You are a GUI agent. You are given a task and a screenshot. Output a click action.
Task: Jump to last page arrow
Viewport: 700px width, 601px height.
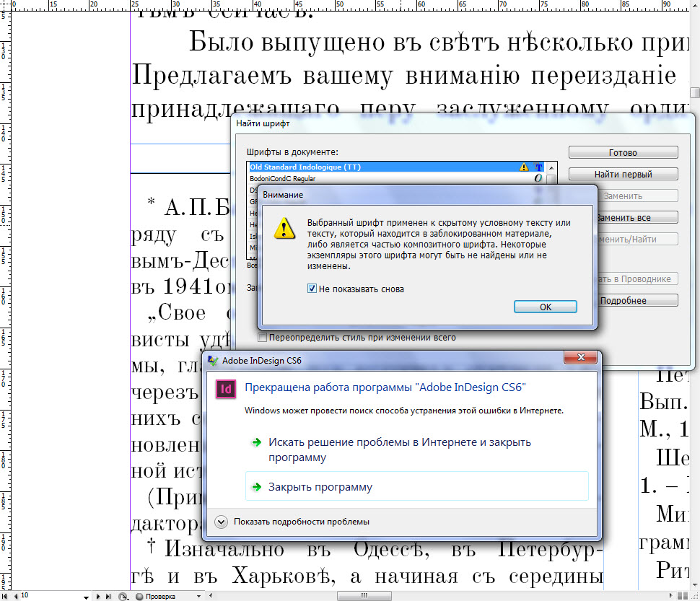tap(108, 596)
